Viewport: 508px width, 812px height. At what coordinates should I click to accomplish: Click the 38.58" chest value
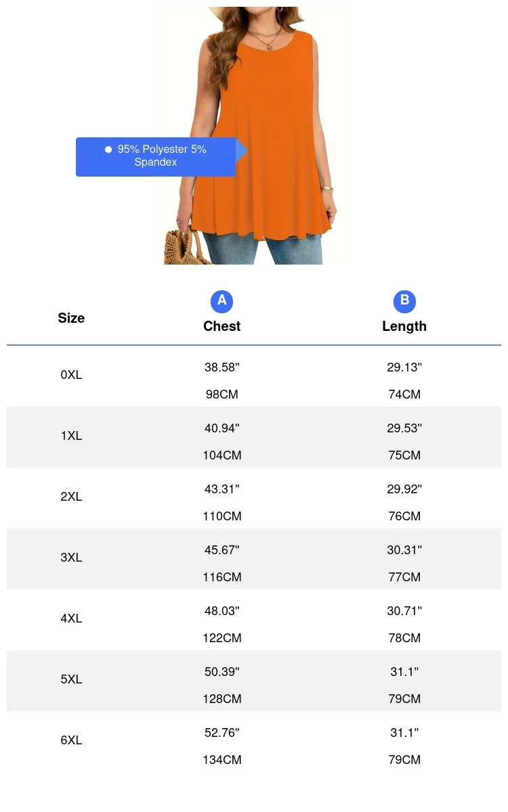point(221,367)
